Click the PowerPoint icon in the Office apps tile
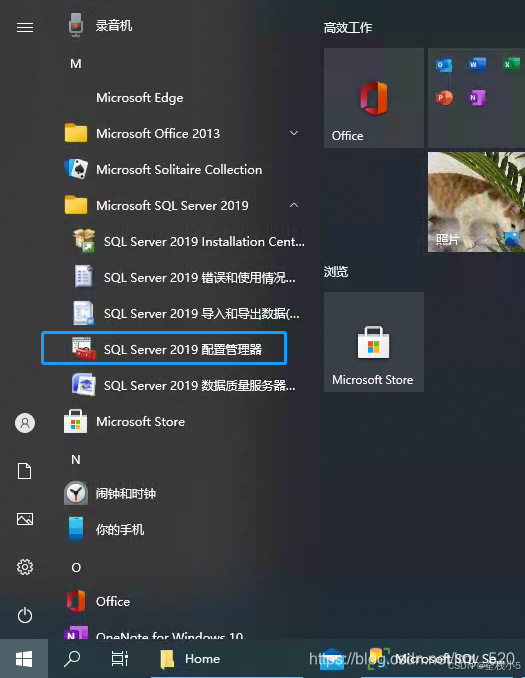The width and height of the screenshot is (525, 678). click(444, 98)
